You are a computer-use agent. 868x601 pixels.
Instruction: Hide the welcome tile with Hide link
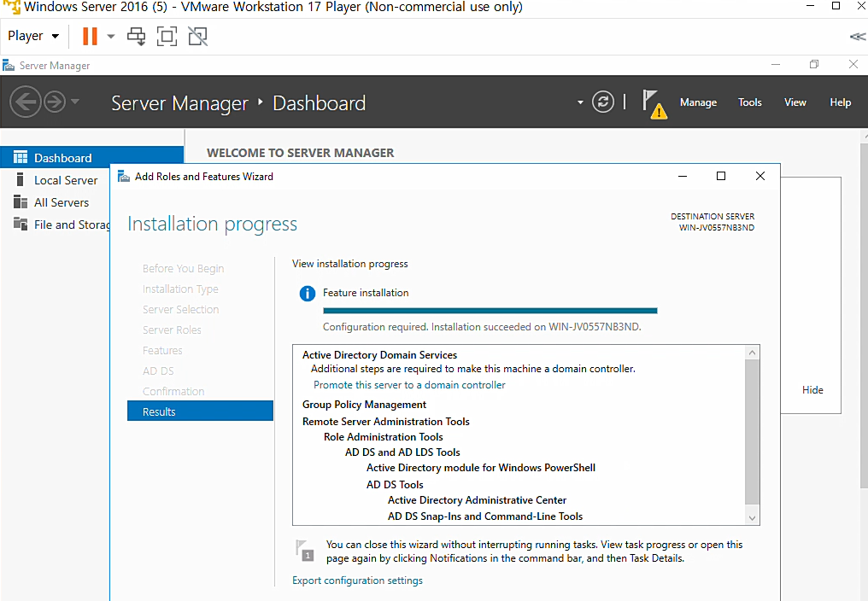pos(812,390)
